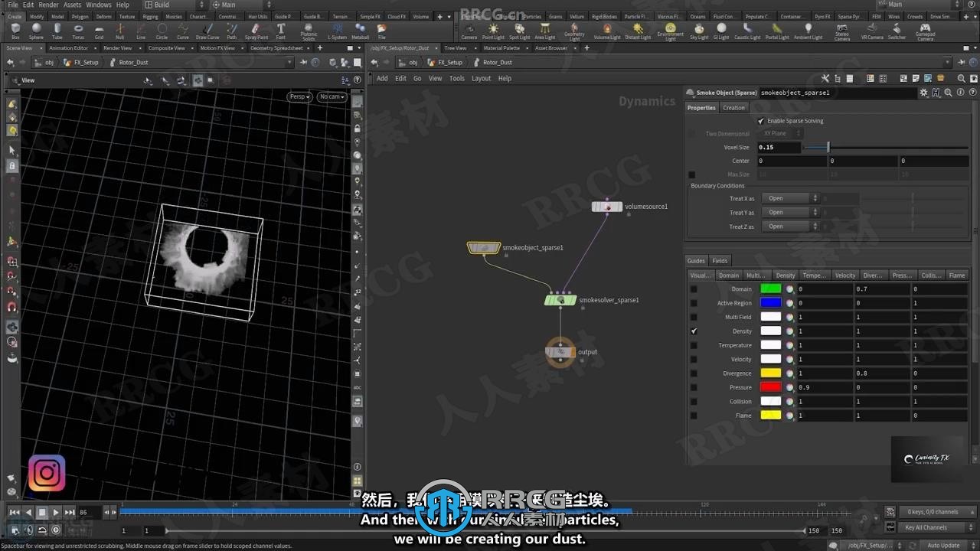The width and height of the screenshot is (980, 551).
Task: Open the Persp viewport dropdown
Action: 299,96
